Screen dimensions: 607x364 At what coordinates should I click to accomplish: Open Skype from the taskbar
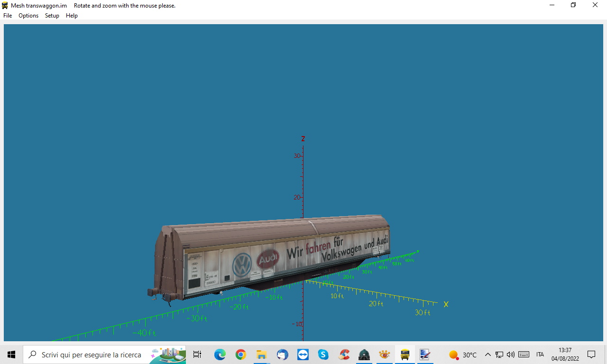coord(323,355)
